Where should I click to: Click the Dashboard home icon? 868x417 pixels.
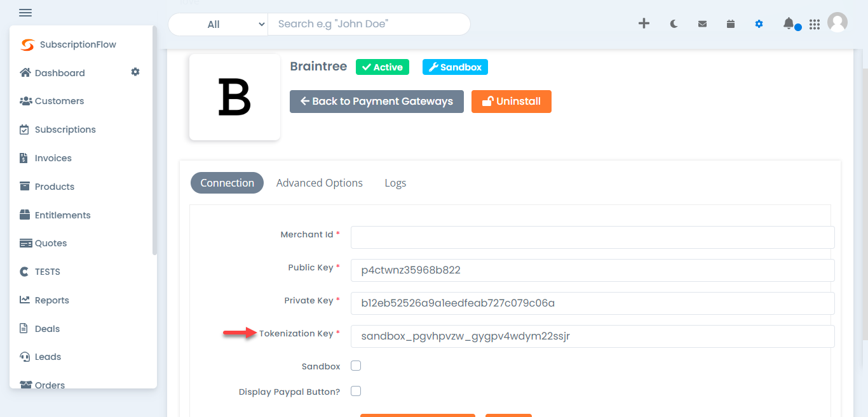click(x=25, y=72)
